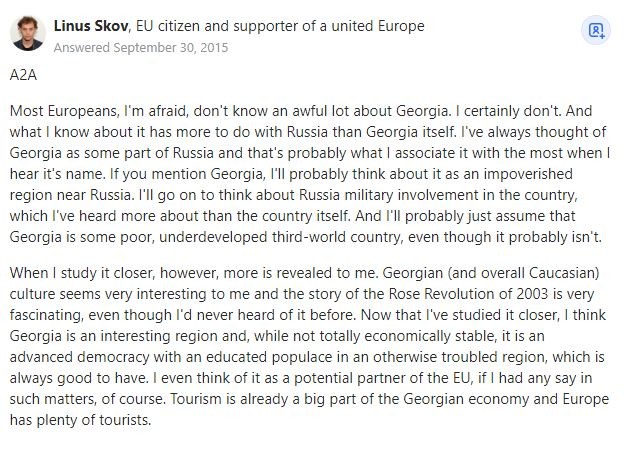Click the phrase "Rose Revolution of 2003"
This screenshot has height=452, width=630.
tap(468, 294)
